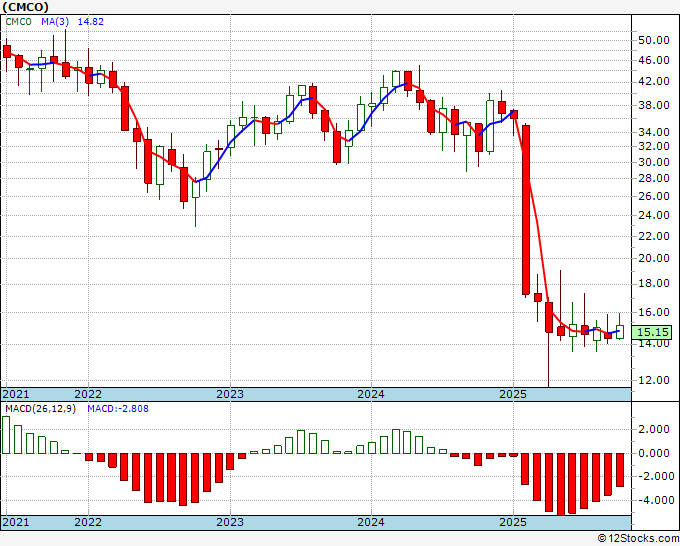Click the current price tag 15.15
Viewport: 680px width, 546px height.
pos(652,333)
